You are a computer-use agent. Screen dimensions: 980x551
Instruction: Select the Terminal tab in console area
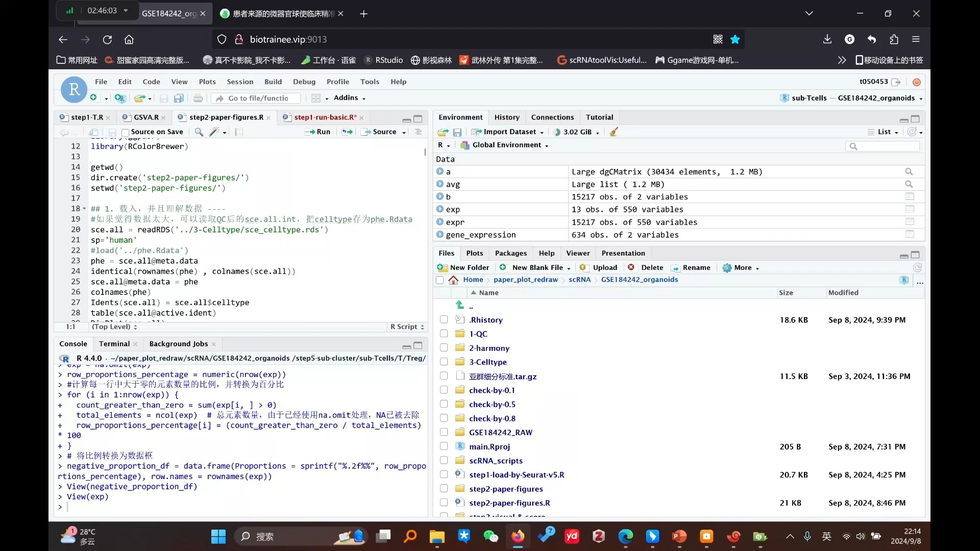113,343
